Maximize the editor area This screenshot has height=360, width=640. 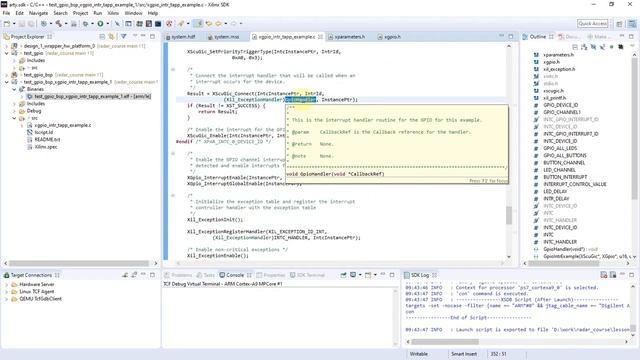(x=511, y=36)
